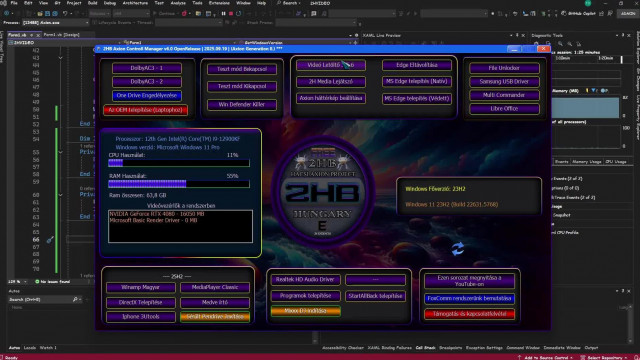640x360 pixels.
Task: Click the Libre Office button
Action: click(x=504, y=109)
